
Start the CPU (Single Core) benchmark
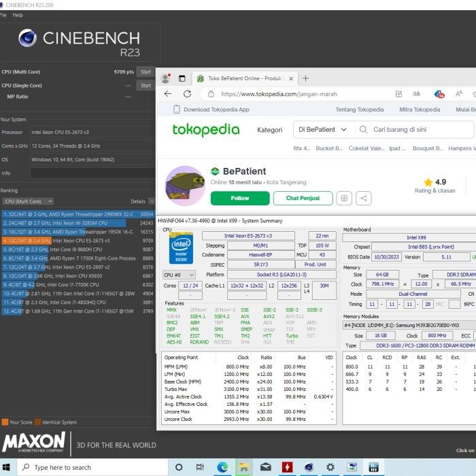point(146,86)
